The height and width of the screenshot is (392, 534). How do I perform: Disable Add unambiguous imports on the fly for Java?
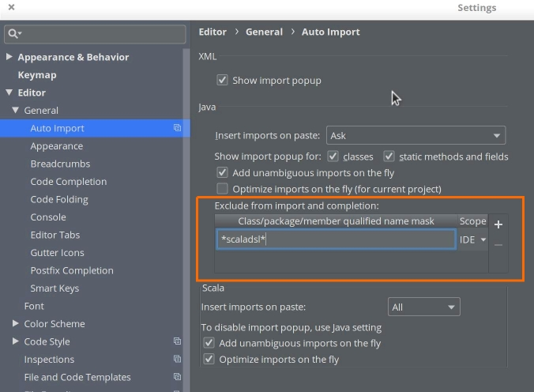coord(223,173)
